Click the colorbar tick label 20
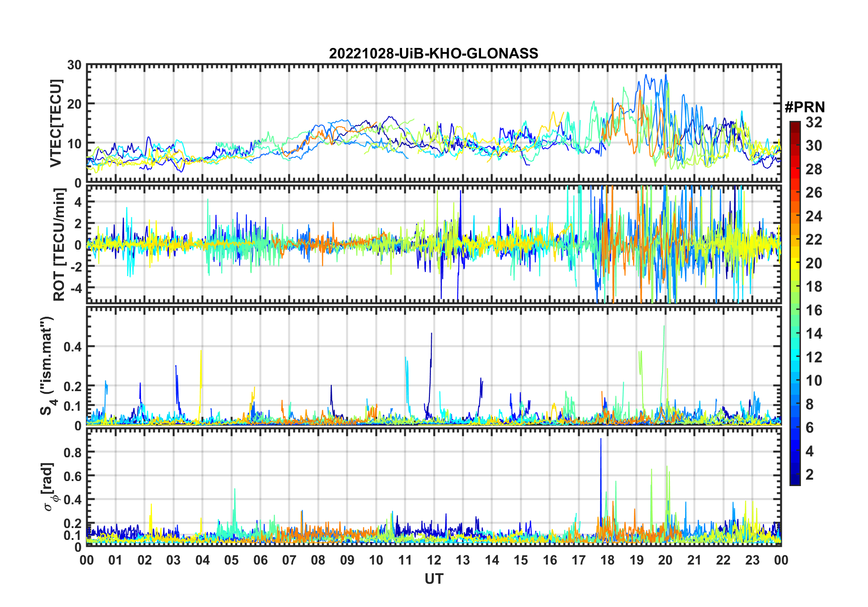Viewport: 868px width, 607px height. (814, 263)
